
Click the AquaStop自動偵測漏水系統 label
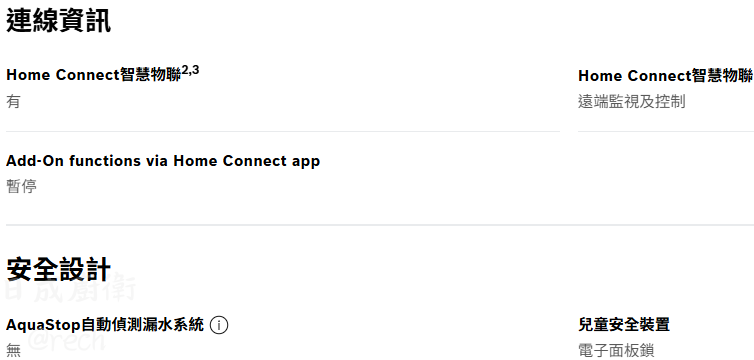click(x=105, y=325)
